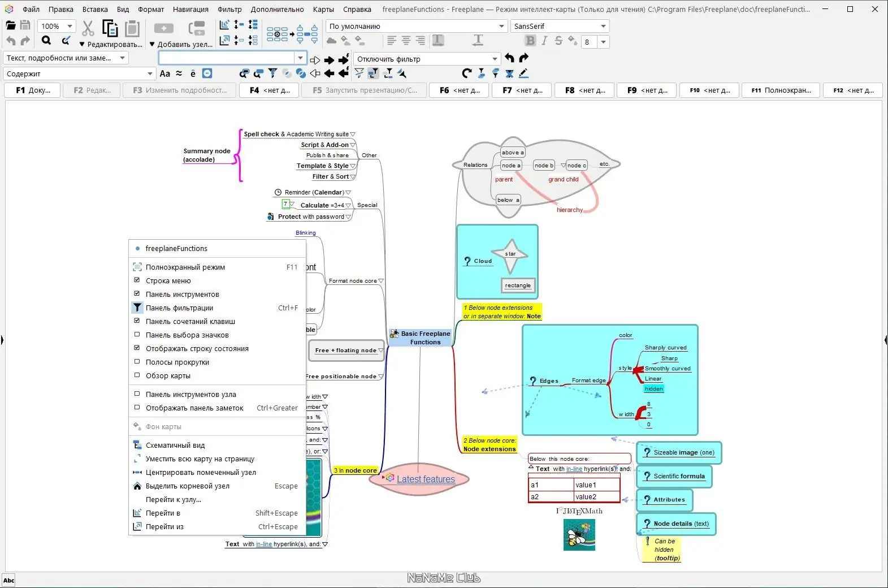Image resolution: width=888 pixels, height=588 pixels.
Task: Click the F4 function key button
Action: (269, 90)
